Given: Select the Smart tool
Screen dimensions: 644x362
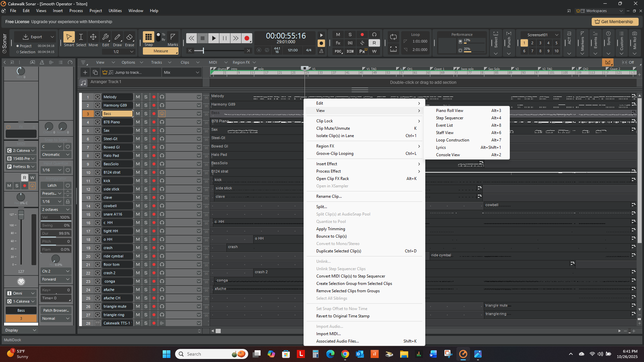Looking at the screenshot, I should [x=69, y=37].
